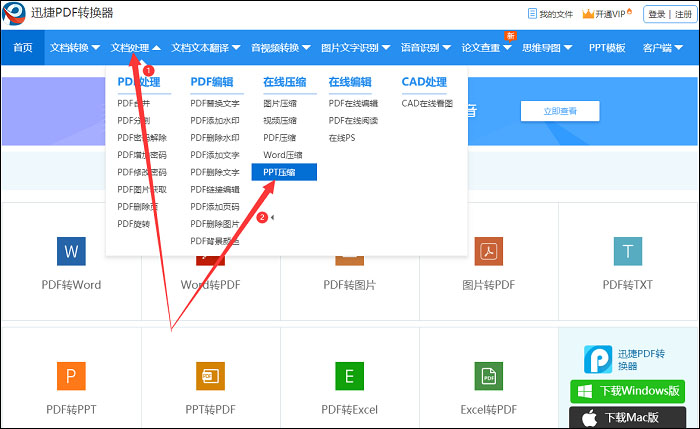Click the orange P icon for PDF转PPT

(x=71, y=376)
